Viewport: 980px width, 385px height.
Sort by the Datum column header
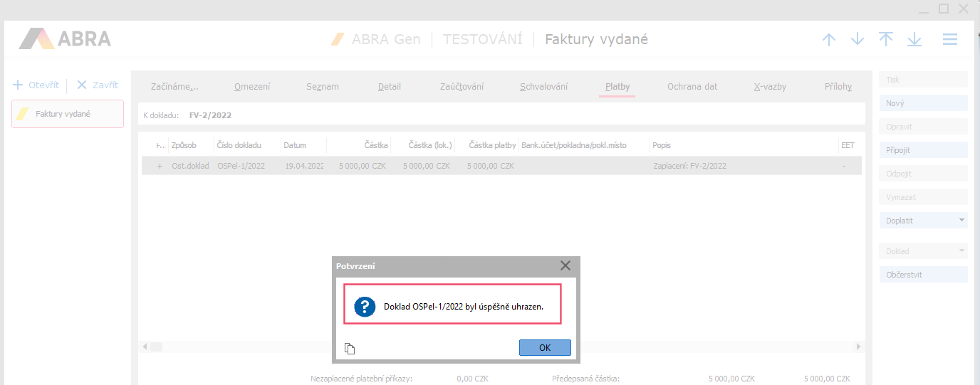pyautogui.click(x=295, y=145)
